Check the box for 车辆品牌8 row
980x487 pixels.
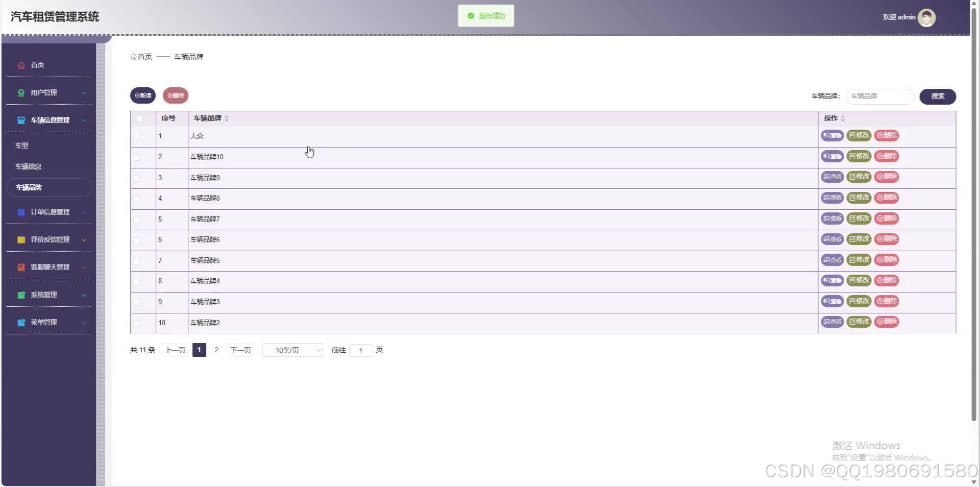click(136, 199)
